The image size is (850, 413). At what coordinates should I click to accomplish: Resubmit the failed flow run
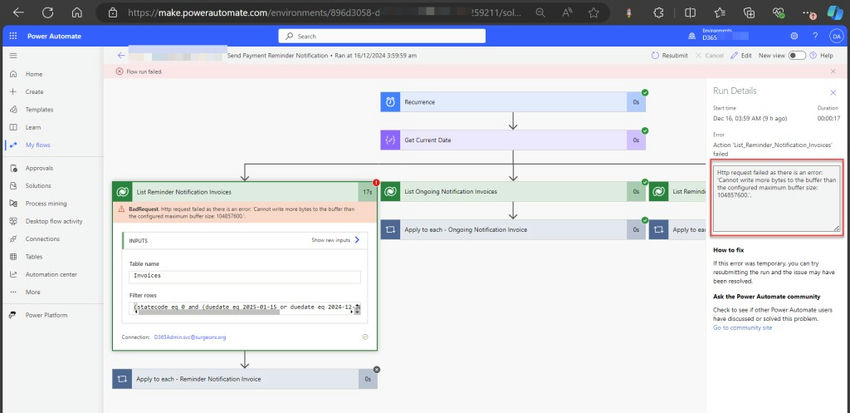tap(669, 55)
